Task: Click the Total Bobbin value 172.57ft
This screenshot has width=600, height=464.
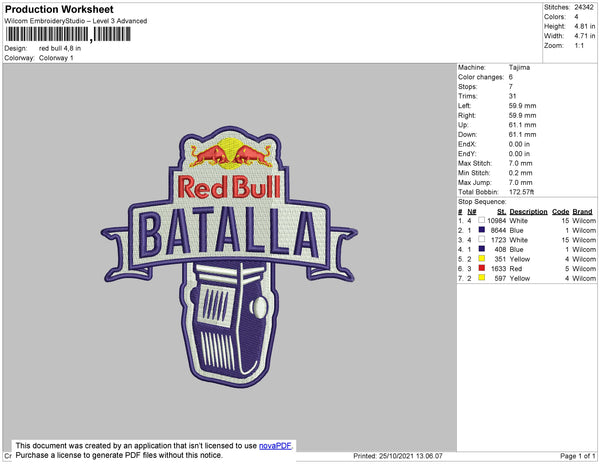Action: click(521, 192)
